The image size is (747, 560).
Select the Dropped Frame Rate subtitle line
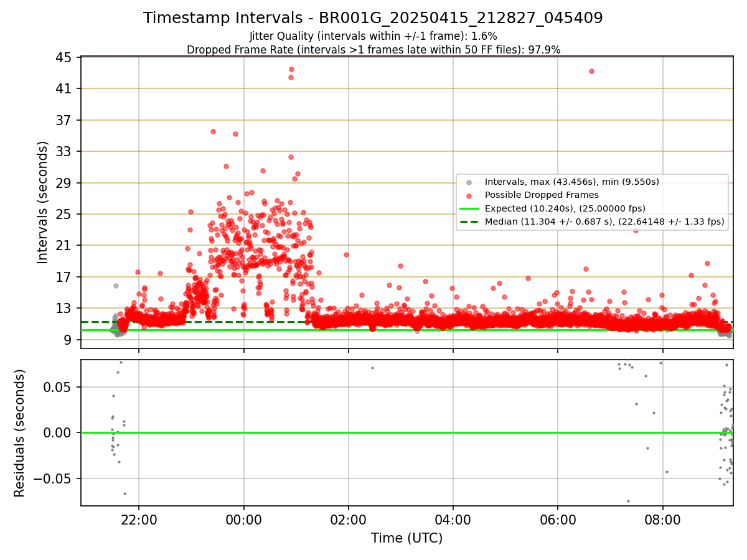pos(373,50)
